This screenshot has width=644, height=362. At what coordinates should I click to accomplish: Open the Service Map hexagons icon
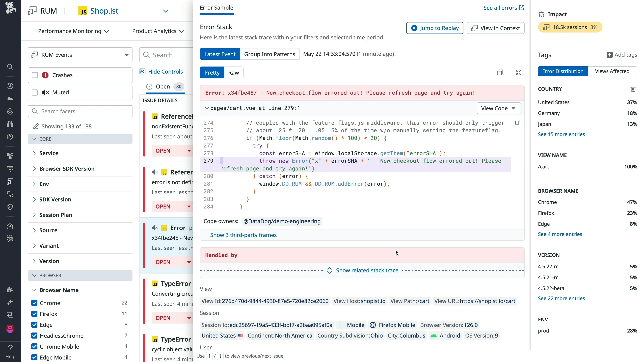point(10,156)
